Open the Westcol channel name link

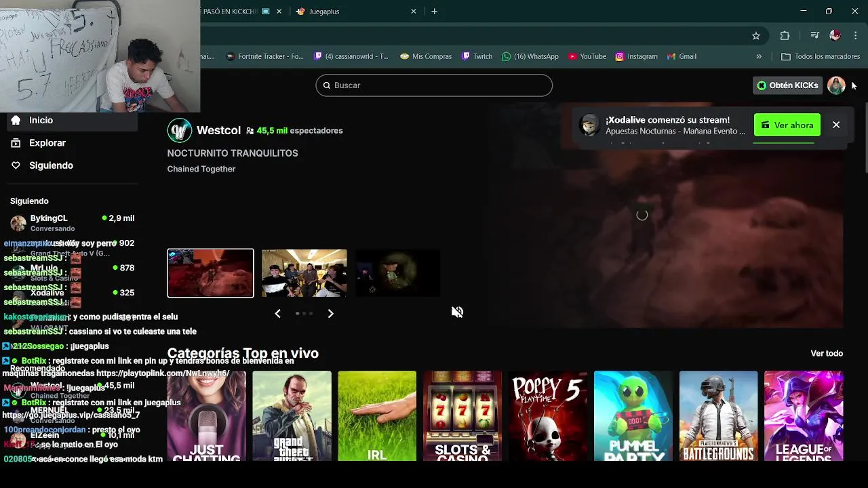click(x=218, y=131)
